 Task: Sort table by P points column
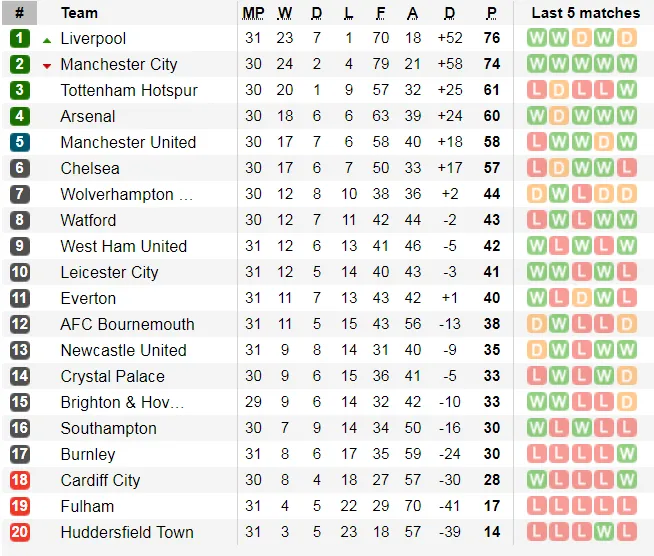(491, 13)
